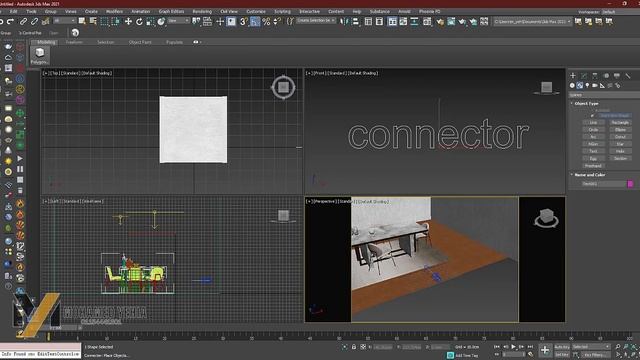Collapse the Name and Color rollout
640x360 pixels.
pos(589,175)
